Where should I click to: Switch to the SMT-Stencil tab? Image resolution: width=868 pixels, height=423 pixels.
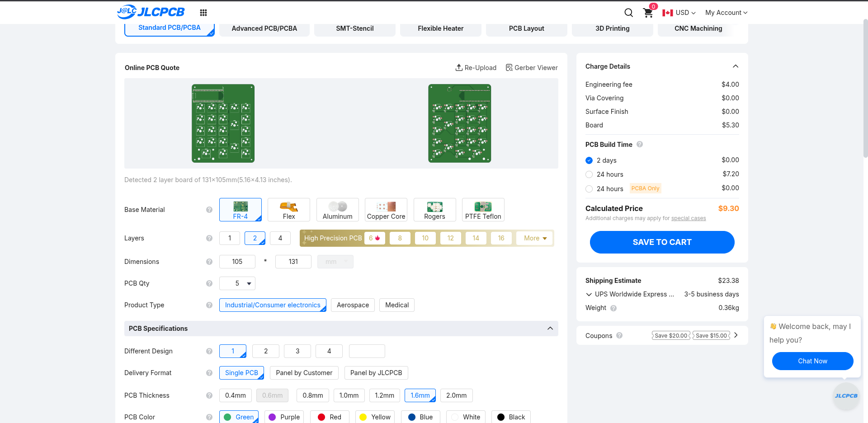coord(354,28)
